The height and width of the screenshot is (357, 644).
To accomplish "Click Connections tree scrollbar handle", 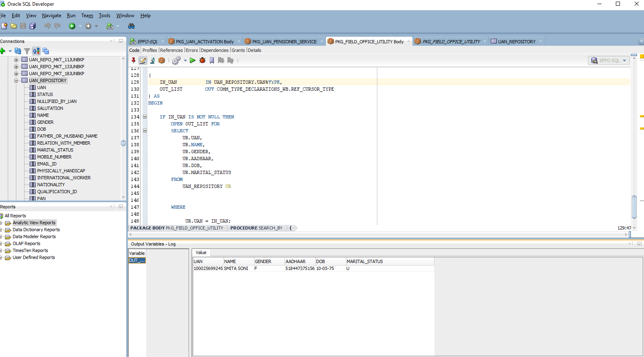I will 123,143.
